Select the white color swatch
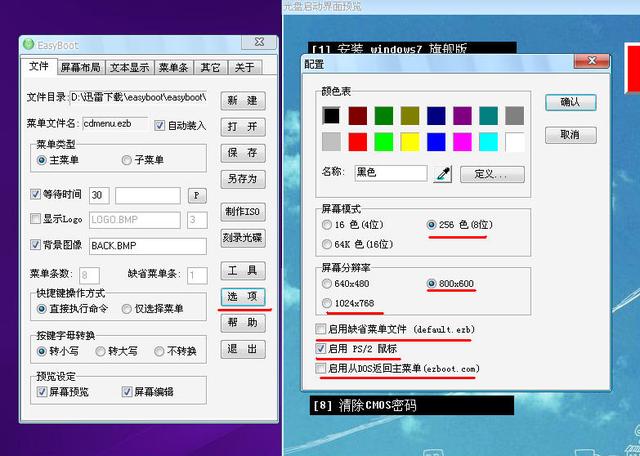This screenshot has width=640, height=456. coord(514,142)
